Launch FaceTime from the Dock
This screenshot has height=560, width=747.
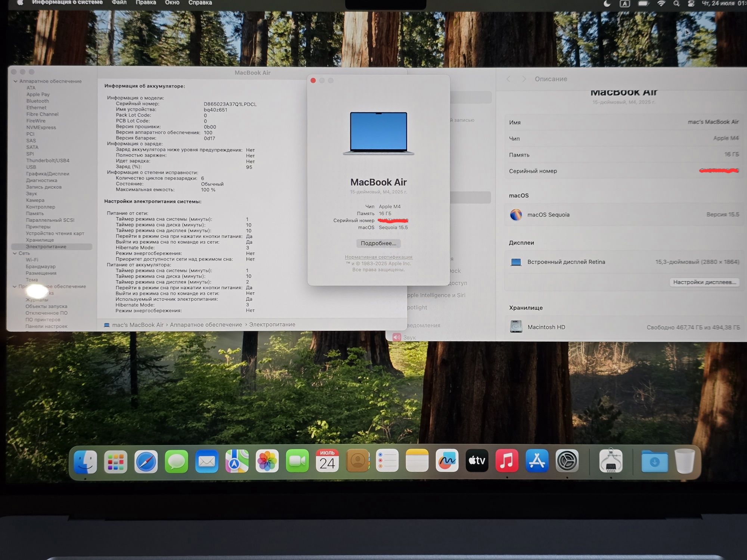pos(297,461)
